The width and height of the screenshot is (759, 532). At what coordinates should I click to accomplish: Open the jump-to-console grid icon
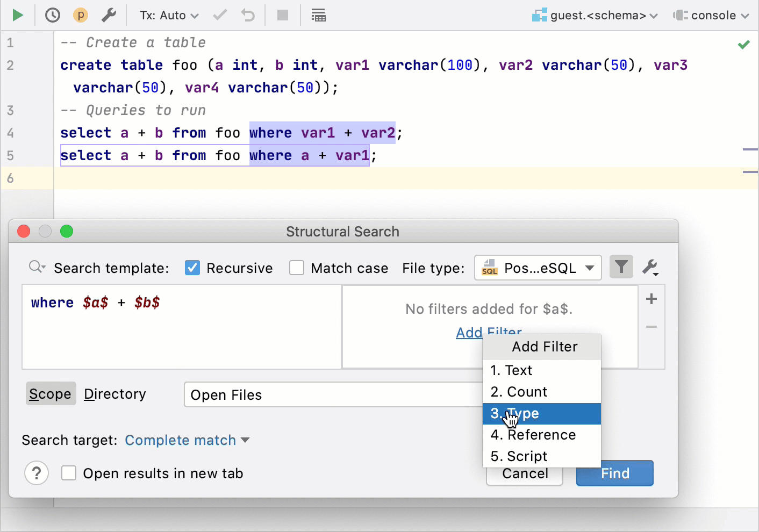coord(318,15)
